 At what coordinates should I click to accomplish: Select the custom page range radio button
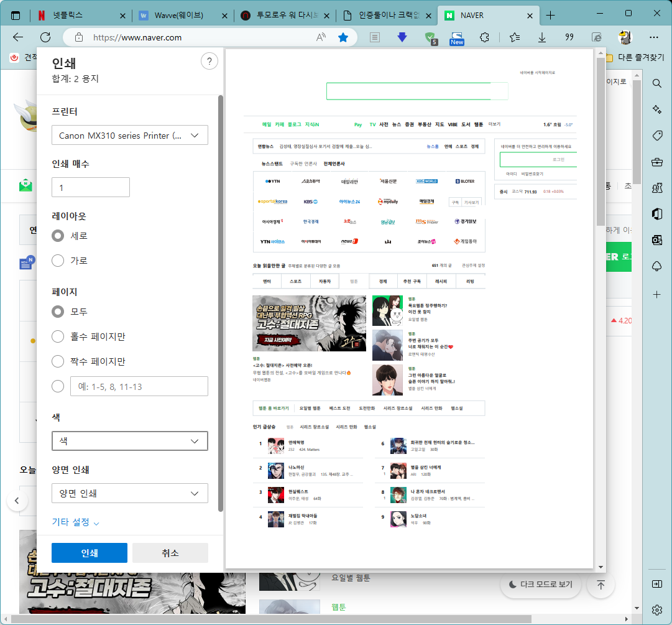(x=58, y=386)
